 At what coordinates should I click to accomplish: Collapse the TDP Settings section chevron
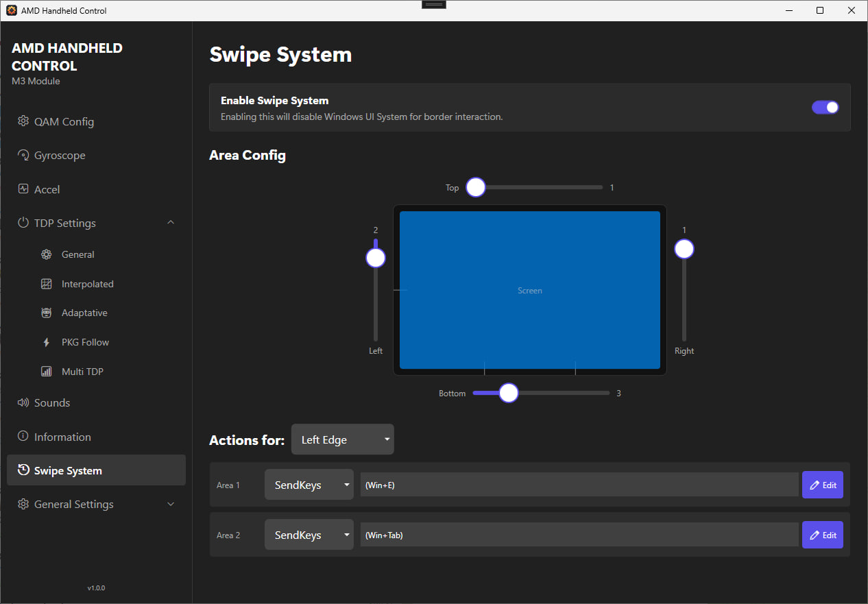[171, 222]
